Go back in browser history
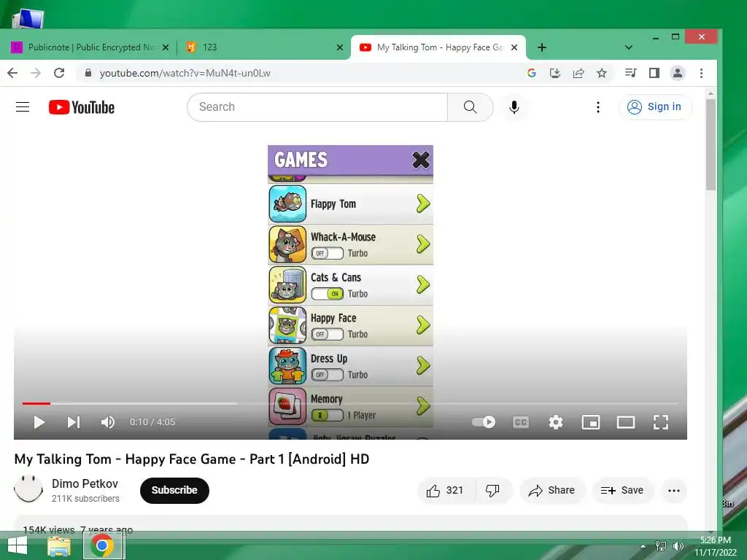The image size is (747, 560). [x=13, y=73]
